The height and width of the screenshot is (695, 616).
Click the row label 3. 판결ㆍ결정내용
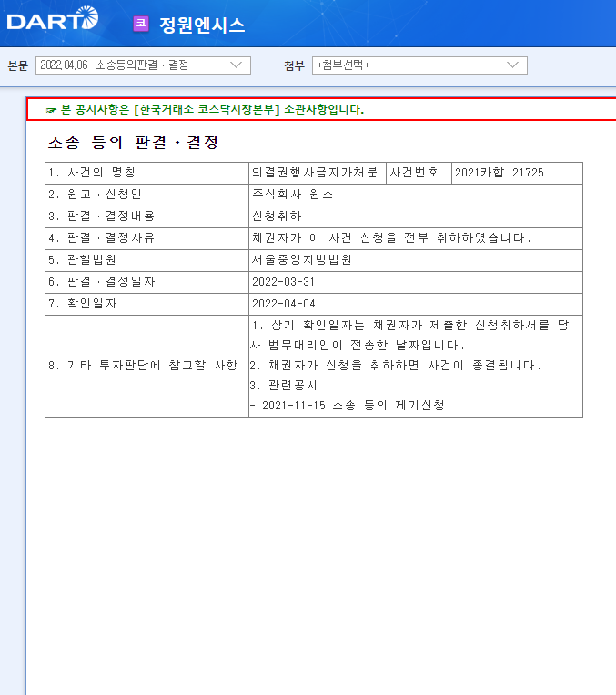(x=102, y=216)
